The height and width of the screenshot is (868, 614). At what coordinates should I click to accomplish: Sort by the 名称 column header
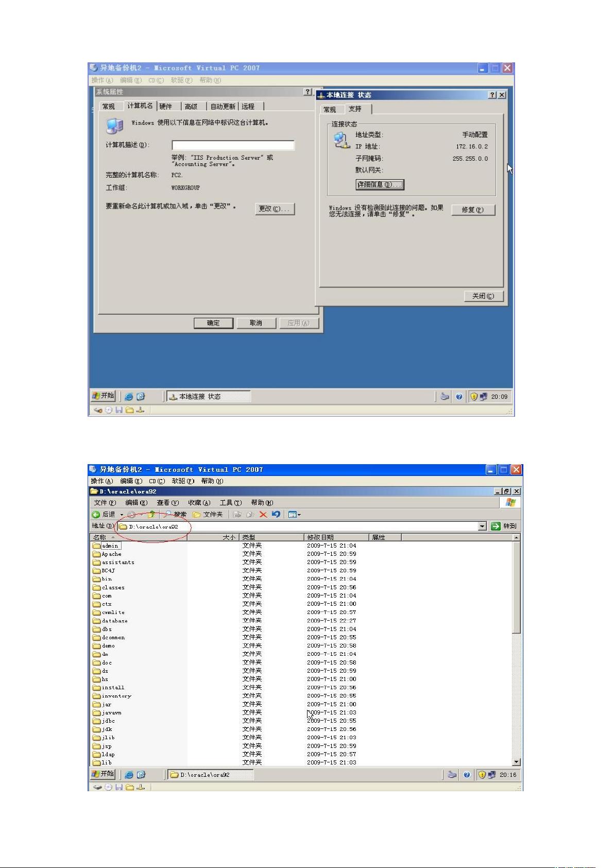coord(139,538)
